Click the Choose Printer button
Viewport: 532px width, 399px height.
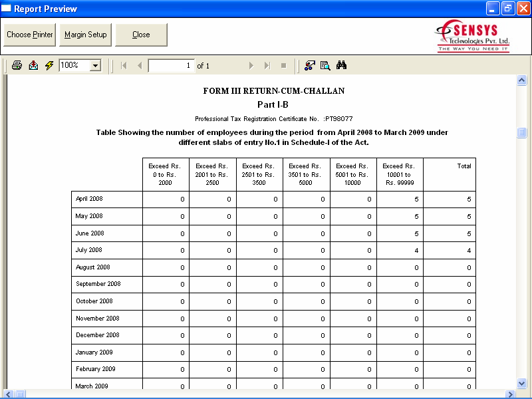pos(29,35)
